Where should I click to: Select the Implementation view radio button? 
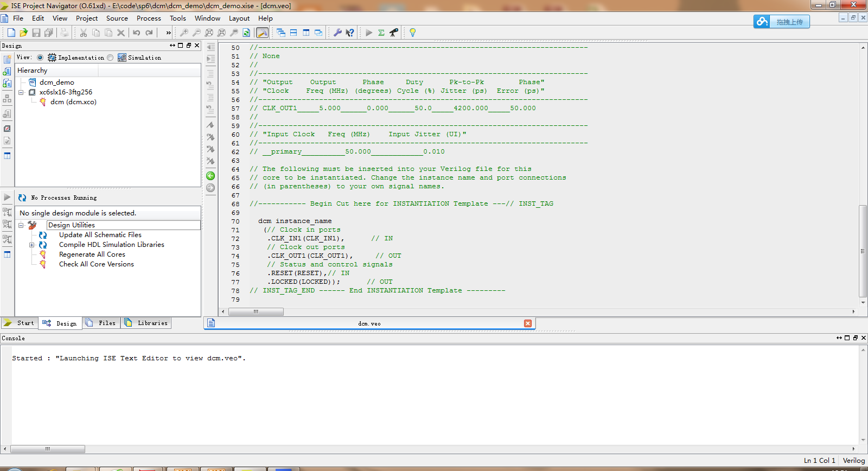pyautogui.click(x=40, y=58)
